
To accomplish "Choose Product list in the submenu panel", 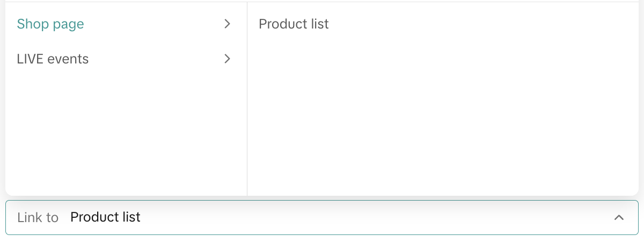I will coord(294,24).
